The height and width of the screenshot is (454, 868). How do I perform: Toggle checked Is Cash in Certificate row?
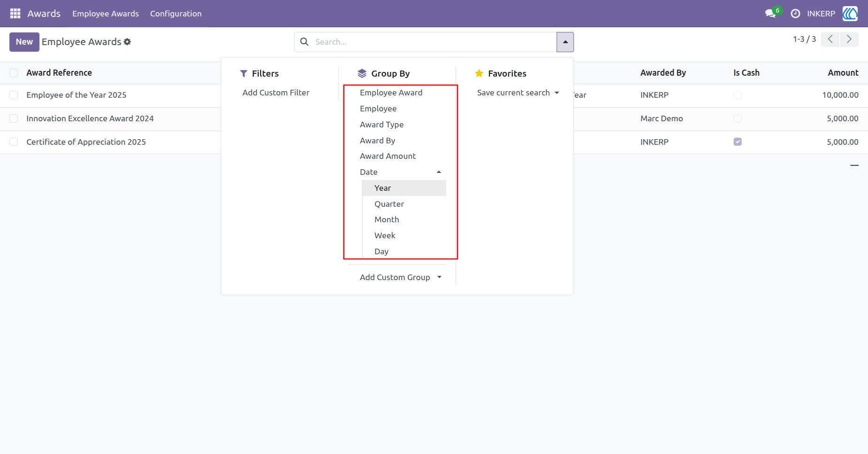tap(737, 142)
